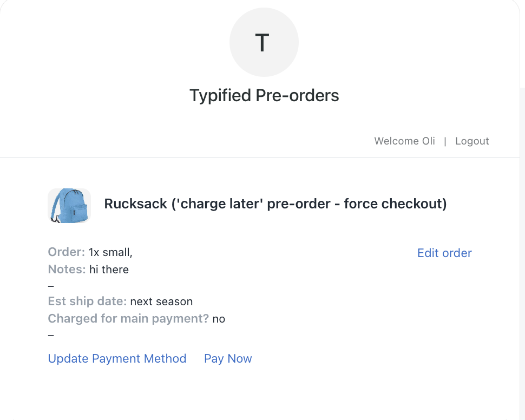Click the Est ship date label
Image resolution: width=525 pixels, height=420 pixels.
coord(87,301)
